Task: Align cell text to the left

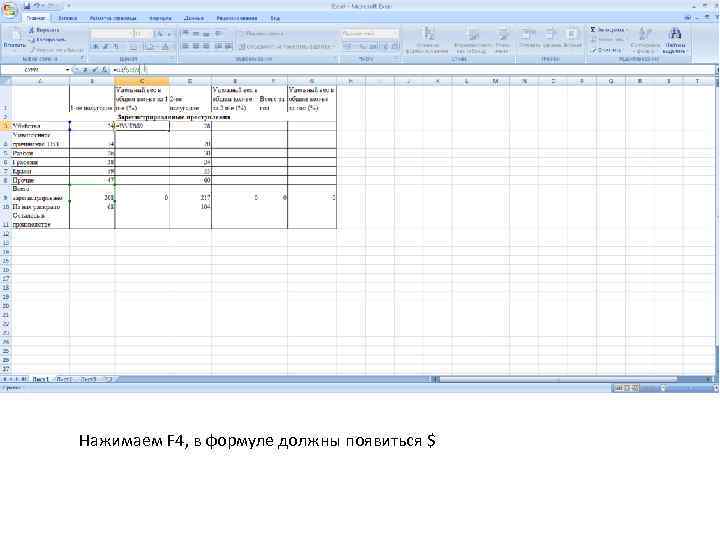Action: [186, 46]
